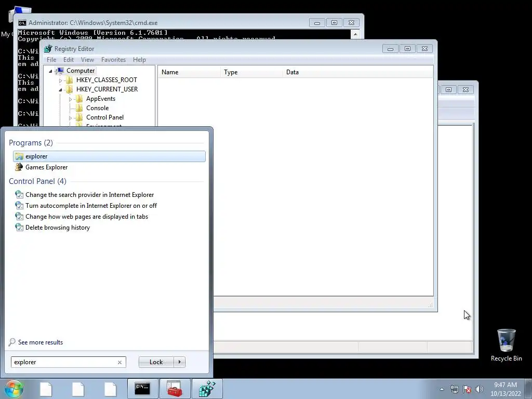Expand the Control Panel registry key

point(70,118)
